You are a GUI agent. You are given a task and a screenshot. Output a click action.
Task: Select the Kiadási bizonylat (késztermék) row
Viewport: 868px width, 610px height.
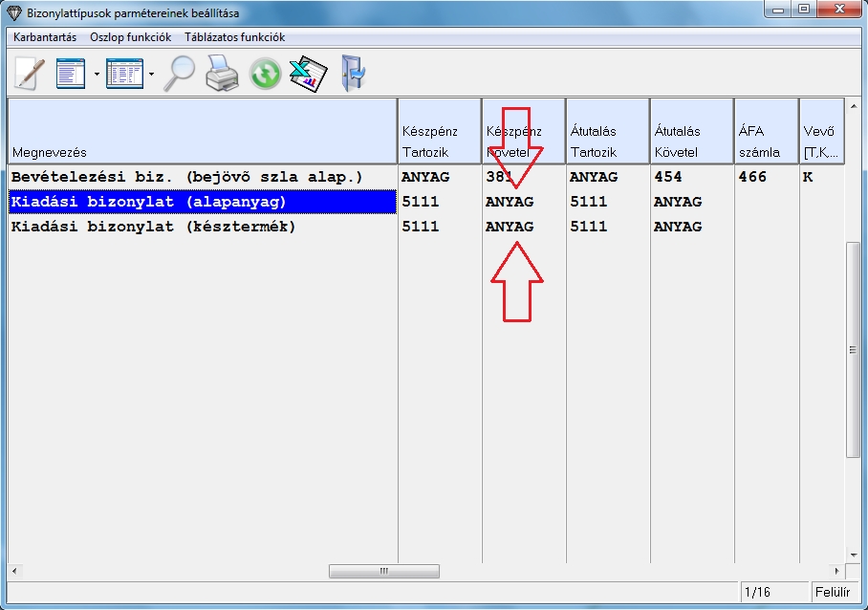pyautogui.click(x=154, y=227)
